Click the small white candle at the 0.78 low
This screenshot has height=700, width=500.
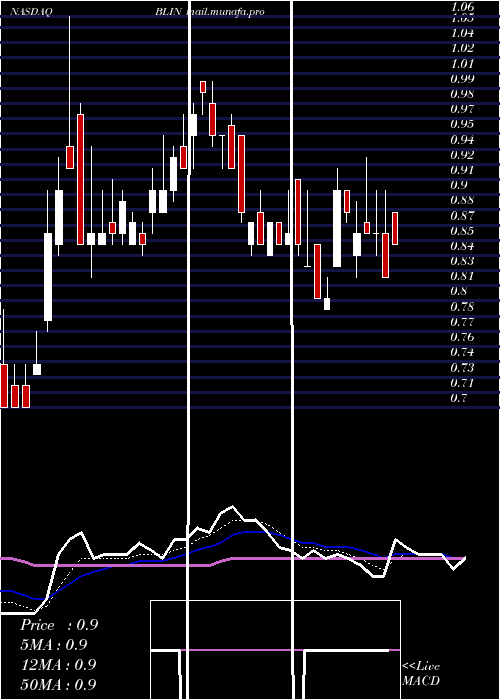(x=327, y=304)
